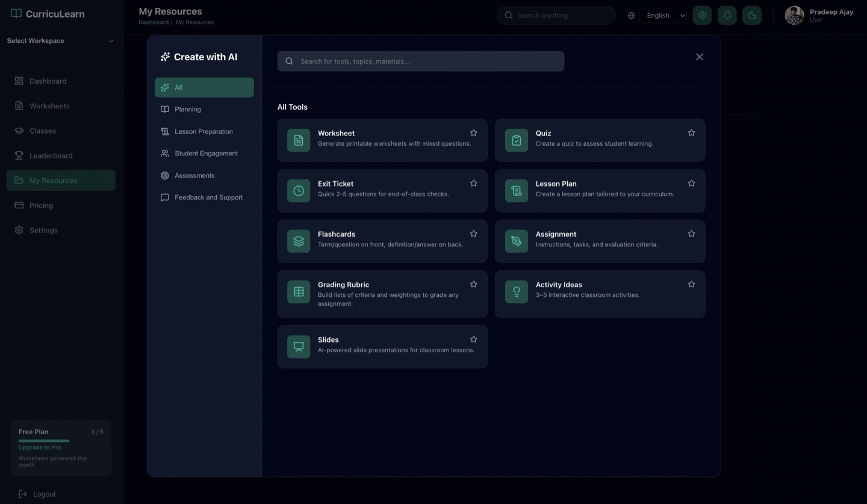Open the Student Engagement category
This screenshot has height=504, width=867.
204,154
